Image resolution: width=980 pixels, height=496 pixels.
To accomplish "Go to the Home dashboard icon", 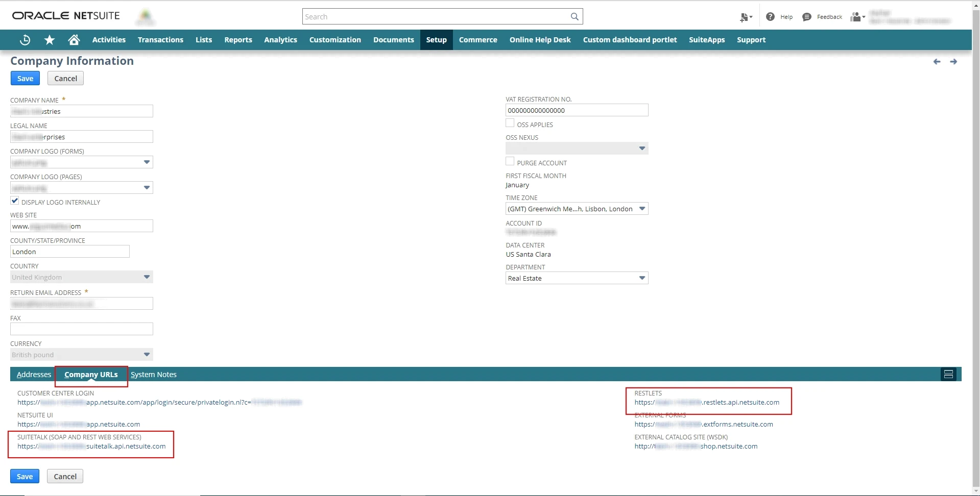I will (74, 40).
